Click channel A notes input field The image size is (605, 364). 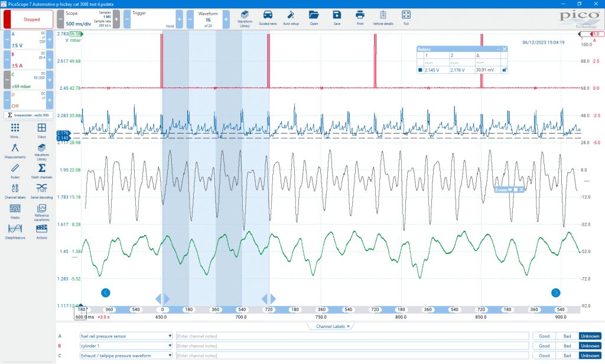coord(352,336)
